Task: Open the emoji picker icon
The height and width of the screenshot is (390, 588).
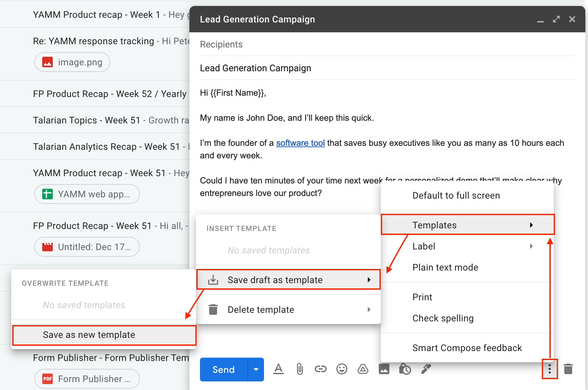Action: click(342, 369)
